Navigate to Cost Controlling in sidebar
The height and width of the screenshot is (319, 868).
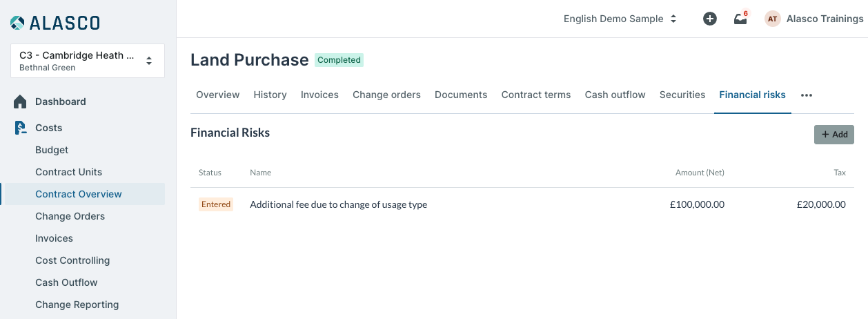[x=72, y=260]
